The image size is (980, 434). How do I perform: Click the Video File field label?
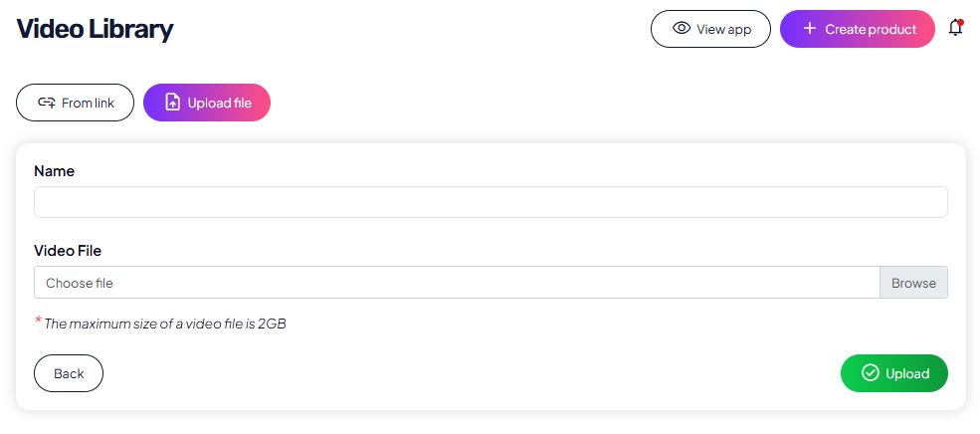(x=68, y=251)
